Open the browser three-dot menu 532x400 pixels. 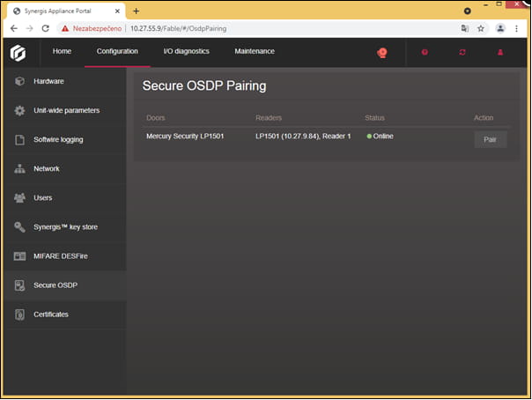516,28
